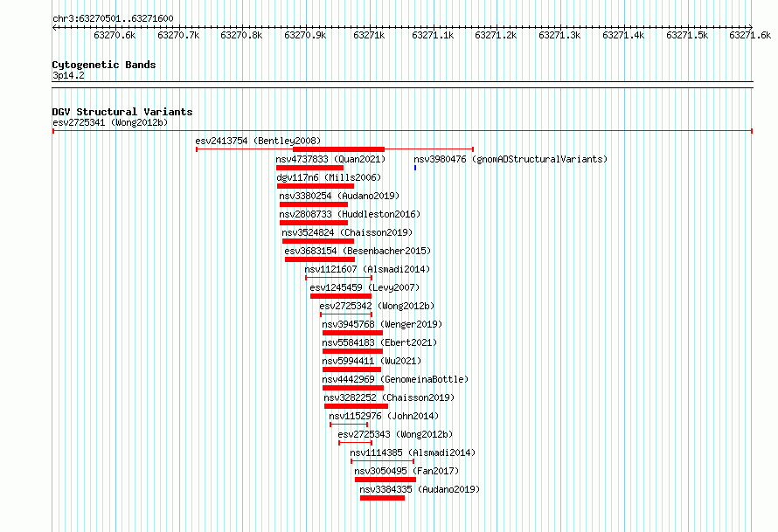Open esv2725343 (Wong2012b) variant label

pyautogui.click(x=395, y=434)
